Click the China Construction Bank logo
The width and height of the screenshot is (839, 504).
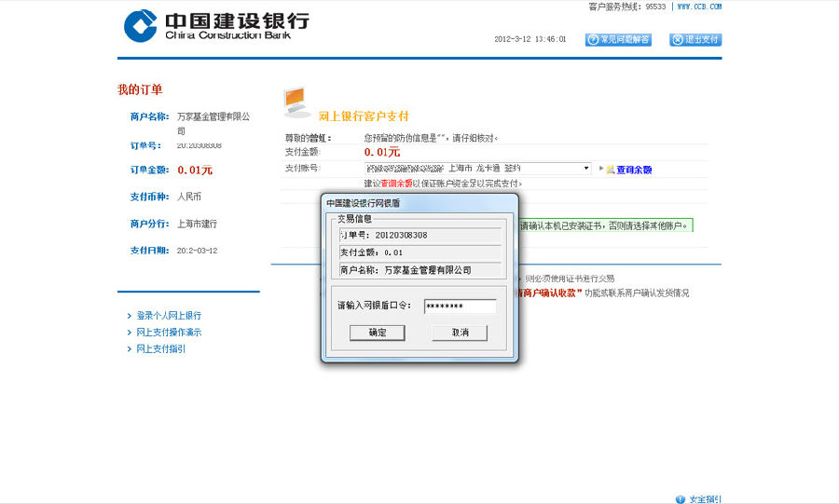click(216, 25)
